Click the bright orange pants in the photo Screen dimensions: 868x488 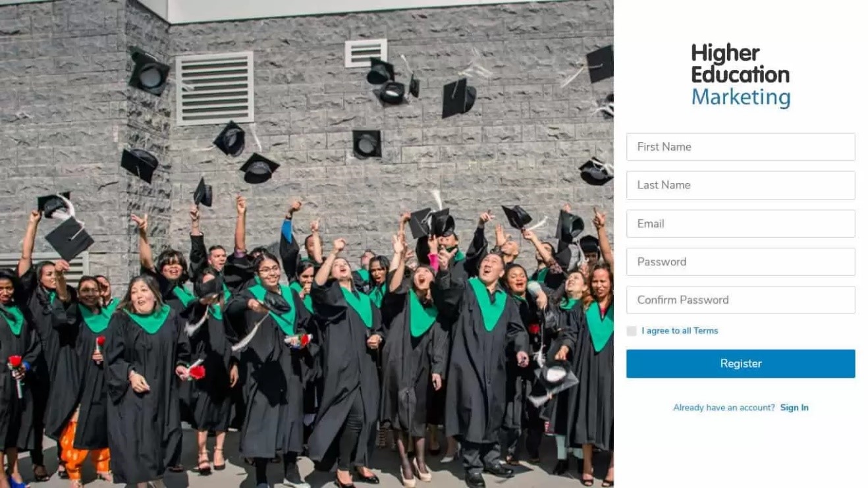[x=84, y=449]
